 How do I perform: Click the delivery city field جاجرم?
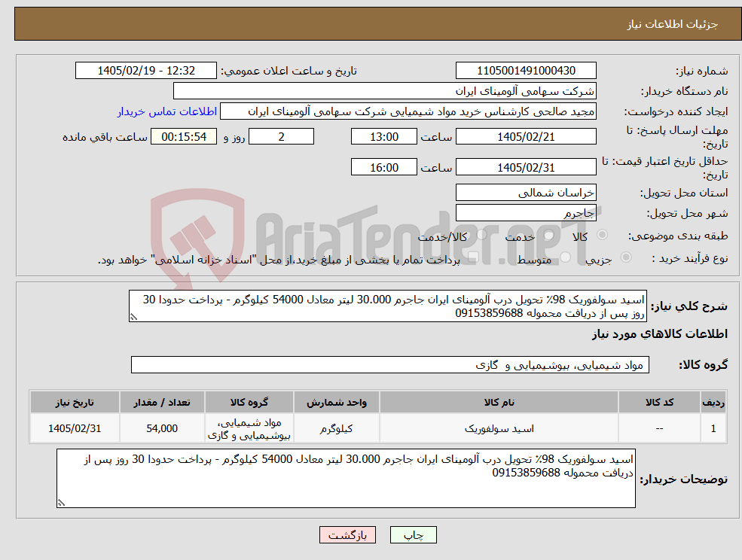click(x=526, y=213)
